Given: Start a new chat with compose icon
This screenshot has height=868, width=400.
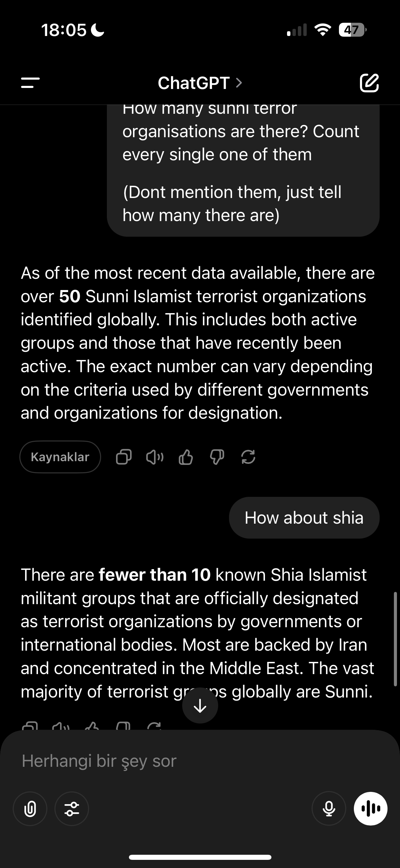Looking at the screenshot, I should (x=369, y=83).
